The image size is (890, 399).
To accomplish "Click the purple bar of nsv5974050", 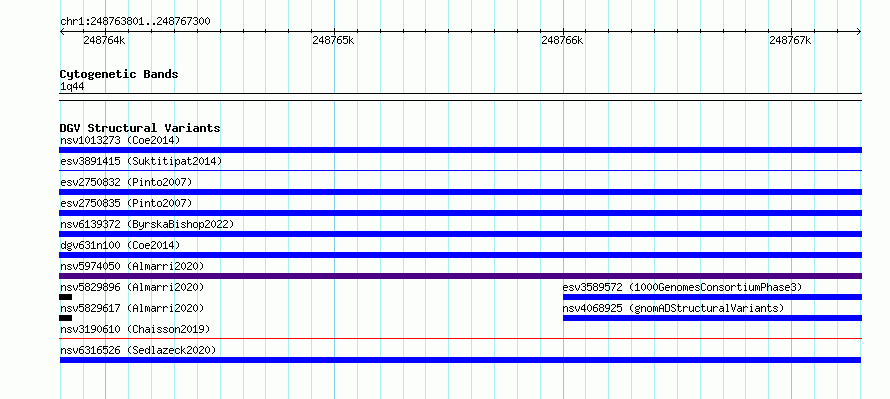I will (460, 276).
